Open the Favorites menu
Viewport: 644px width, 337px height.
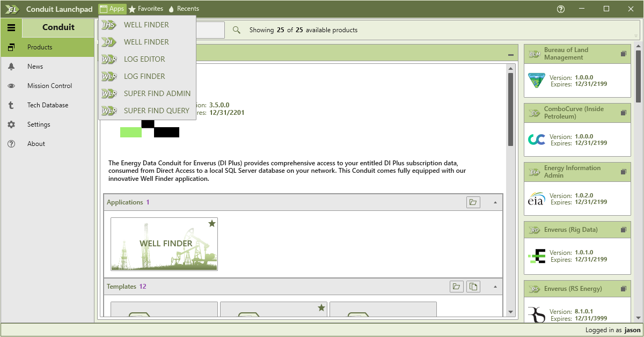click(145, 9)
